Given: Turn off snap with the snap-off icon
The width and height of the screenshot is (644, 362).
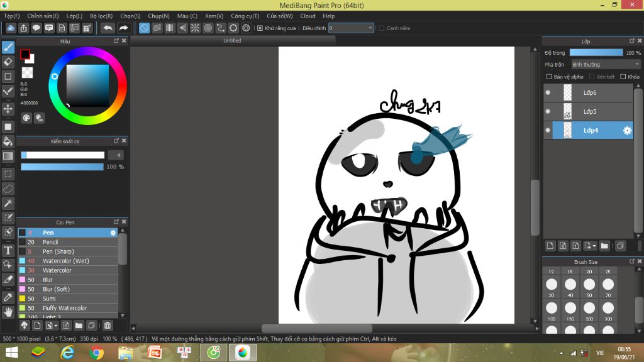Looking at the screenshot, I should (144, 28).
